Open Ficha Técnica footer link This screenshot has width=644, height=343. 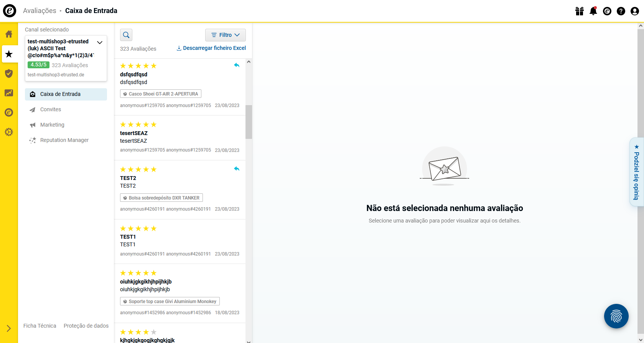point(40,326)
